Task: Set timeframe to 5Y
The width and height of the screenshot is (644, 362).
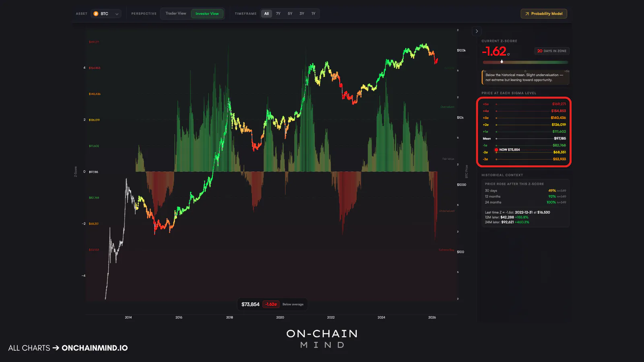Action: [290, 14]
